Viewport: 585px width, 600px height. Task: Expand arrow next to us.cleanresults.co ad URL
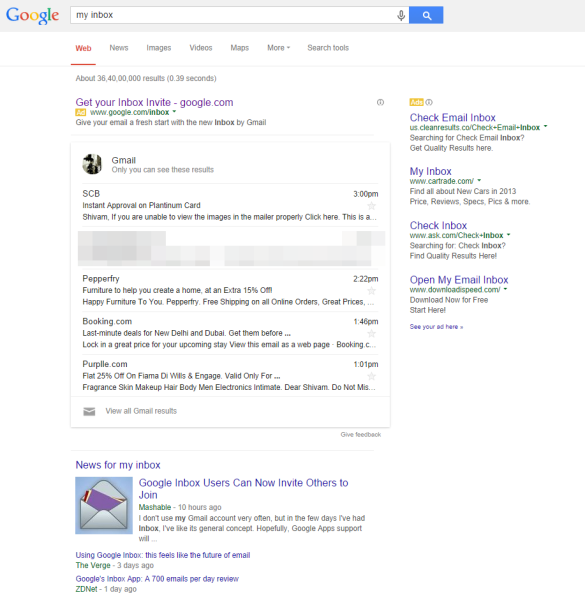(546, 126)
